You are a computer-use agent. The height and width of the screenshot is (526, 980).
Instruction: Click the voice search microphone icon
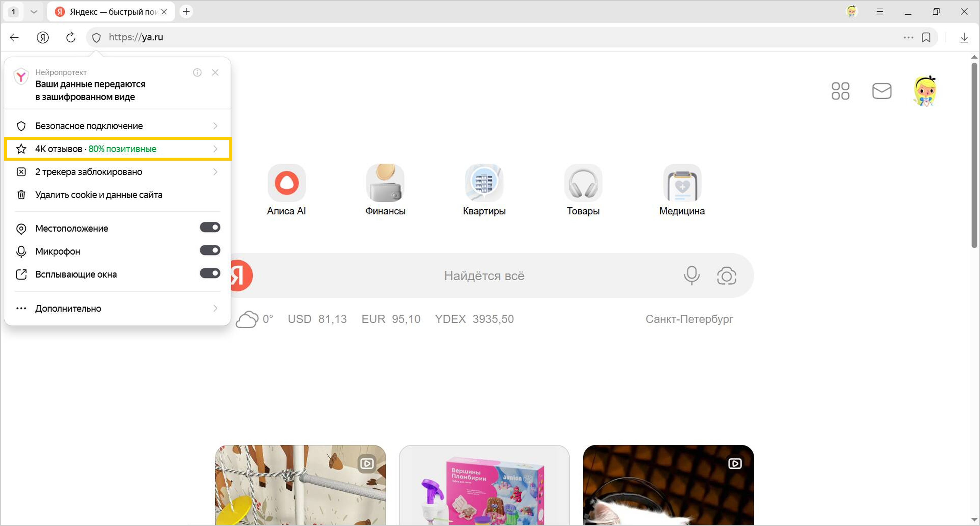pos(691,275)
